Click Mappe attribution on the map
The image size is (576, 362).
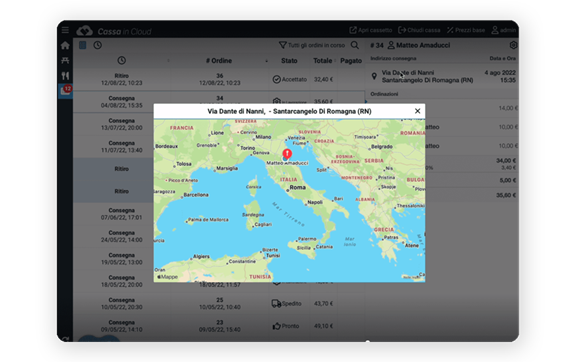[168, 277]
